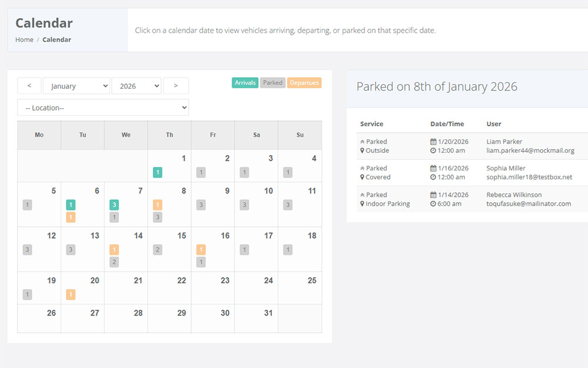Click the gray parked count on January 12
The height and width of the screenshot is (368, 588).
(26, 249)
